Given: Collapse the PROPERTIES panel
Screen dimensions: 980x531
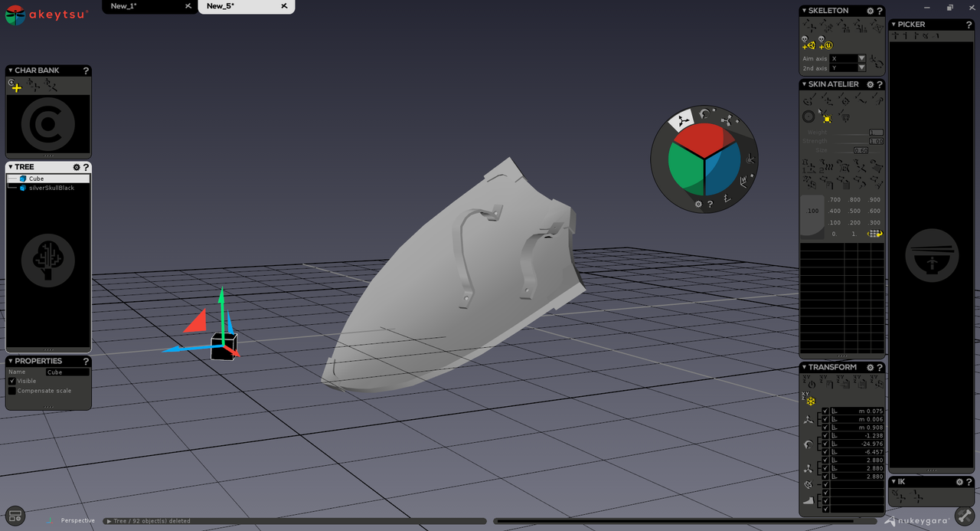Looking at the screenshot, I should click(10, 361).
